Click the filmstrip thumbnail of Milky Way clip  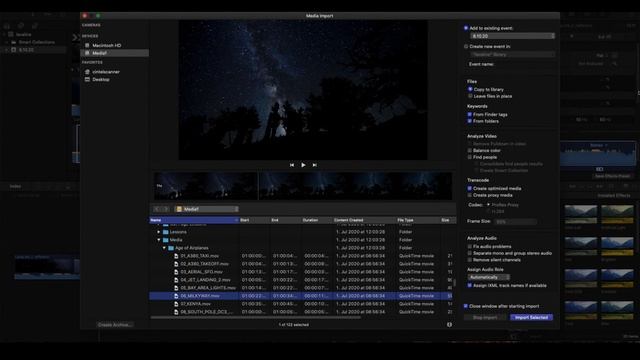coord(303,186)
